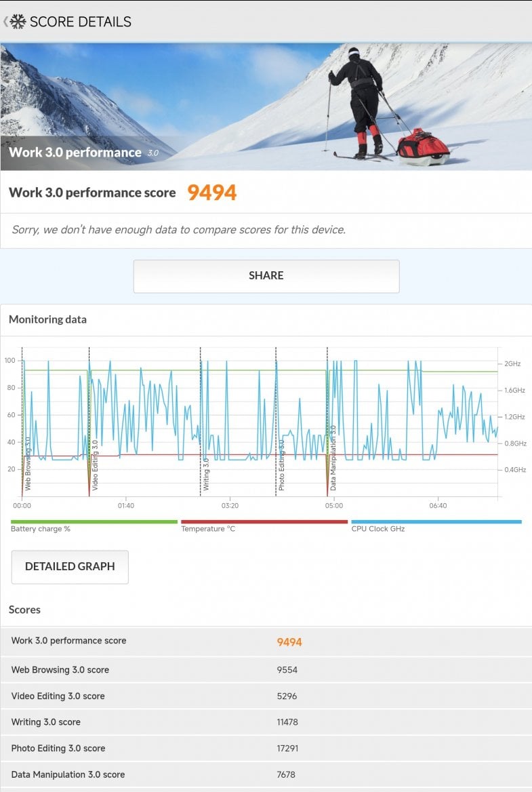
Task: Click the 17291 Photo Editing value
Action: pyautogui.click(x=287, y=749)
